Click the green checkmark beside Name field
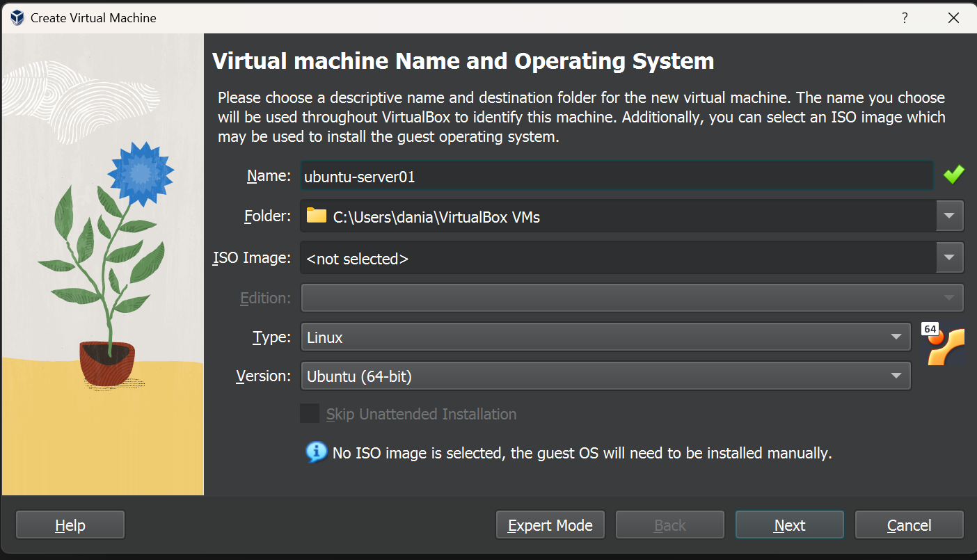This screenshot has height=560, width=977. point(953,175)
